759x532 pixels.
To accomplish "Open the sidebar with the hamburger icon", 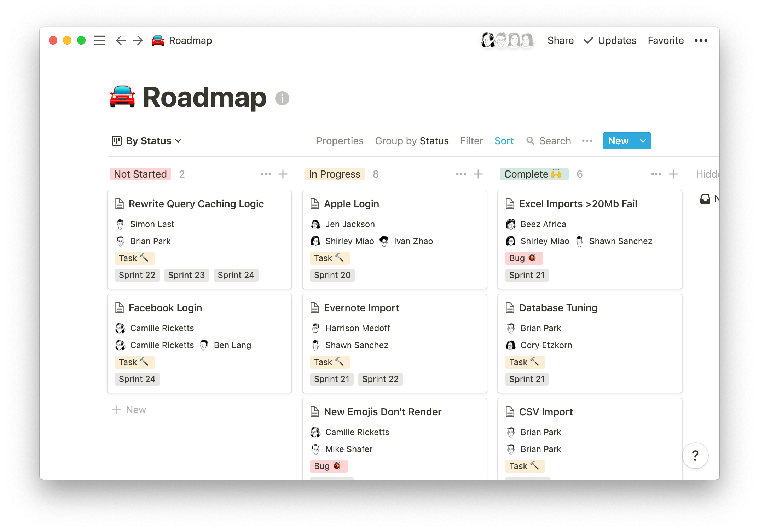I will [x=99, y=40].
